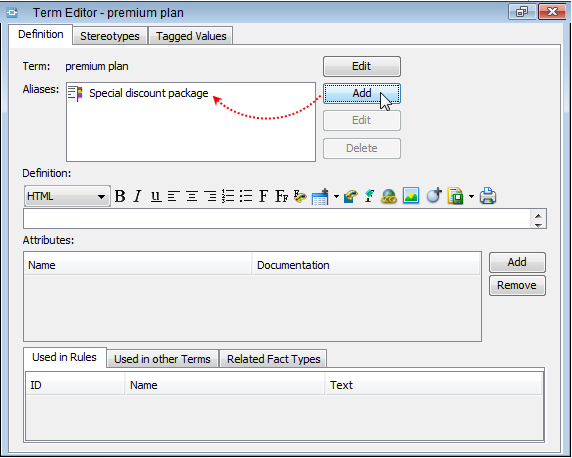Screen dimensions: 572x458
Task: Toggle italic formatting in Definition toolbar
Action: coord(138,196)
